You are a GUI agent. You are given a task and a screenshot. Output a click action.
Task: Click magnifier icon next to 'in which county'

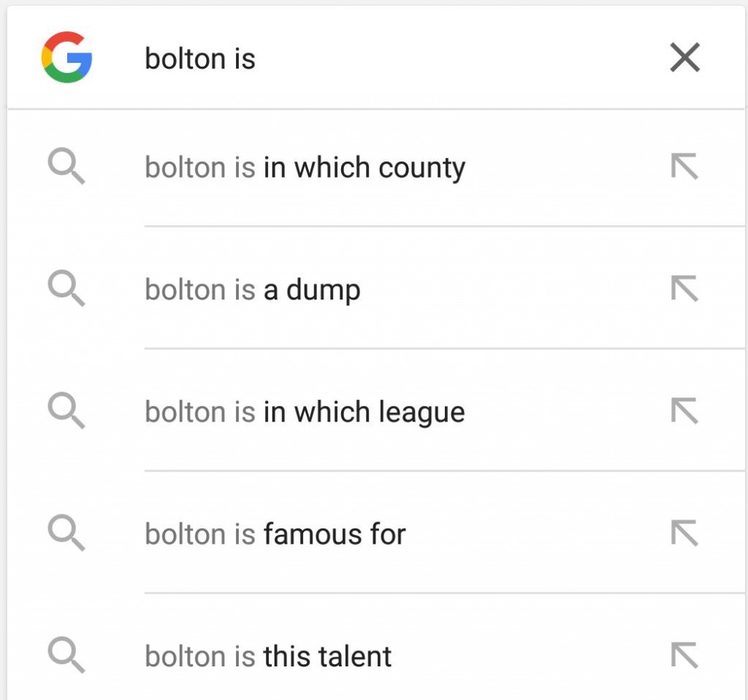pyautogui.click(x=66, y=166)
